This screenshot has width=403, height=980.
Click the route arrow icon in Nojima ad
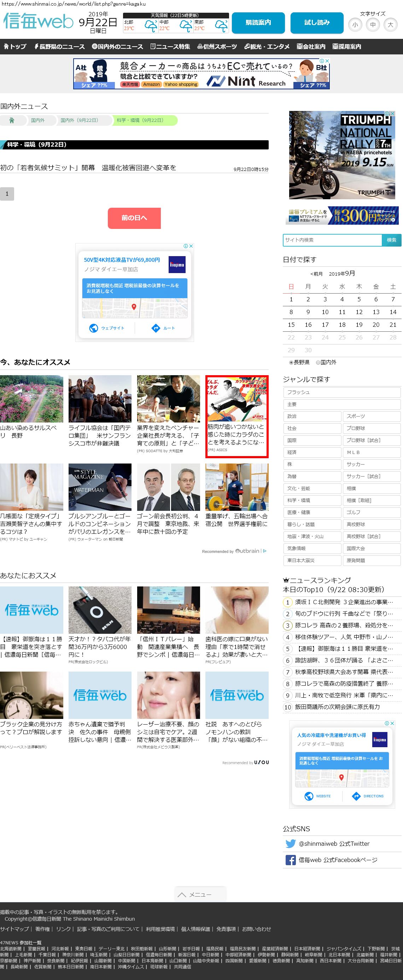pos(156,328)
